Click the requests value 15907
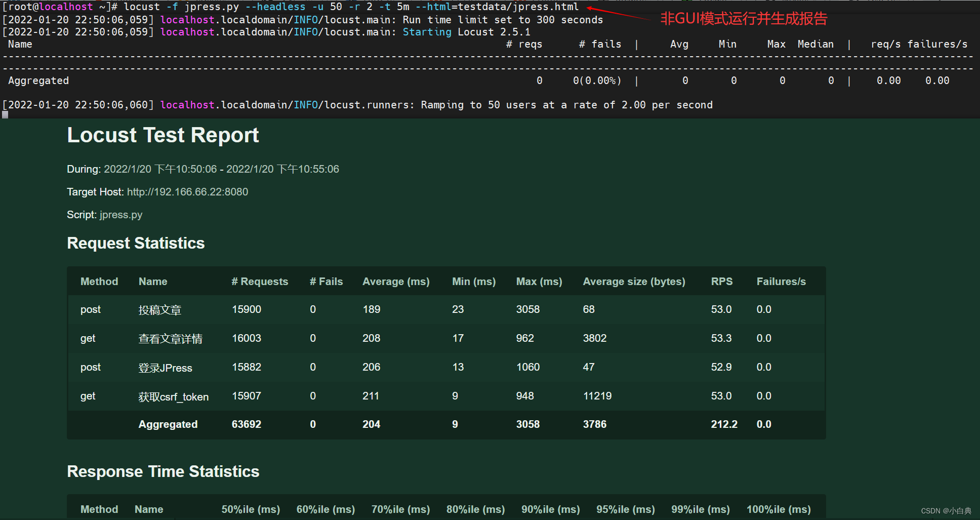Image resolution: width=980 pixels, height=520 pixels. point(247,396)
